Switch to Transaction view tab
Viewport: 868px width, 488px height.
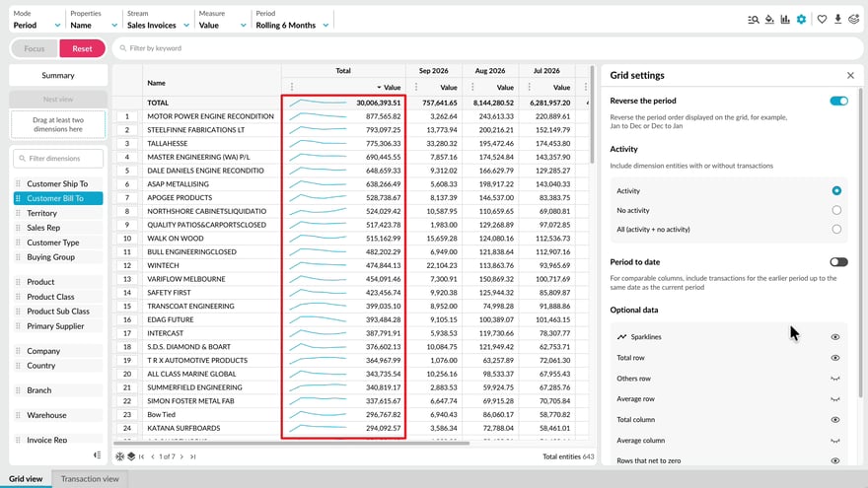[90, 478]
